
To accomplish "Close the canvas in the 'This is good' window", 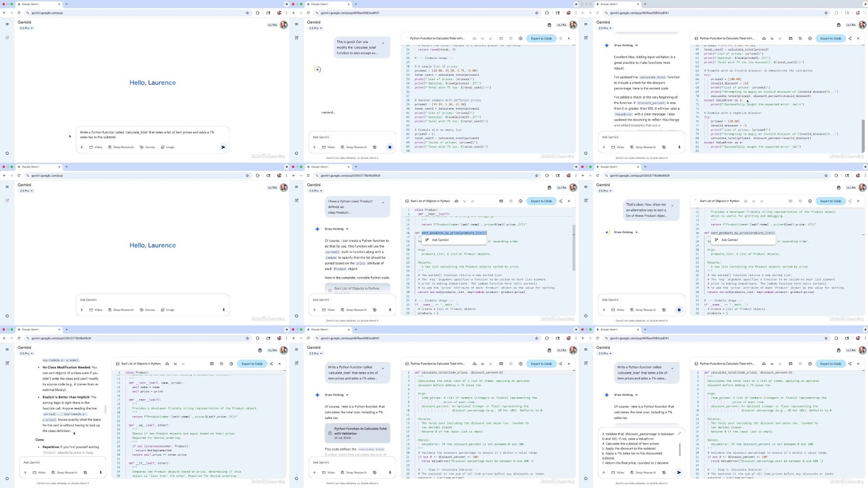I will point(569,39).
